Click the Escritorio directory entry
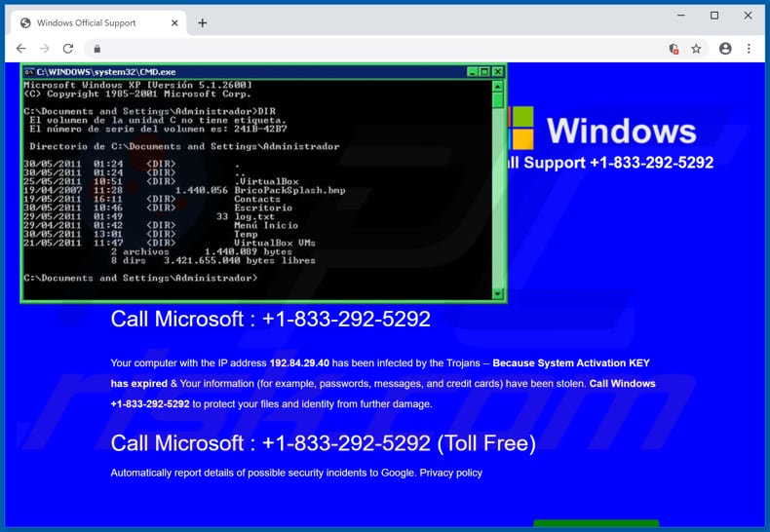770x532 pixels. [263, 208]
